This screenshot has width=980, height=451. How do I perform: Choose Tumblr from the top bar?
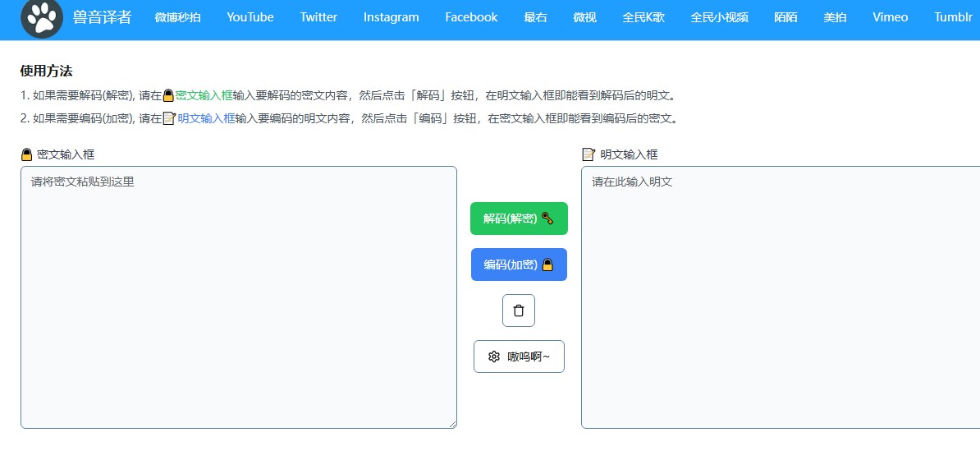[953, 17]
